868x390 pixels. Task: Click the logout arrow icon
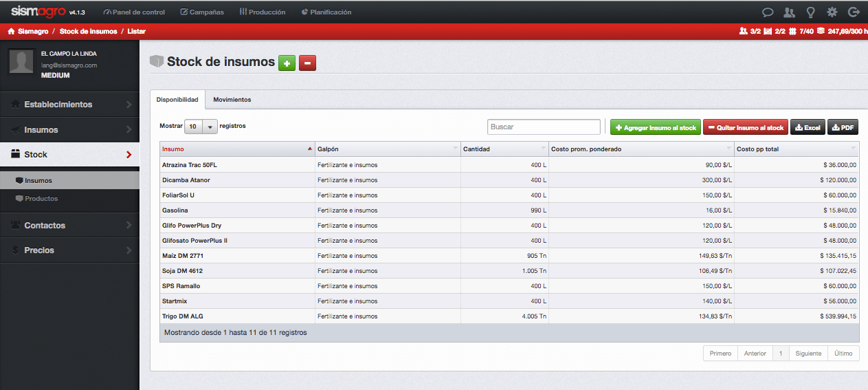click(x=854, y=12)
